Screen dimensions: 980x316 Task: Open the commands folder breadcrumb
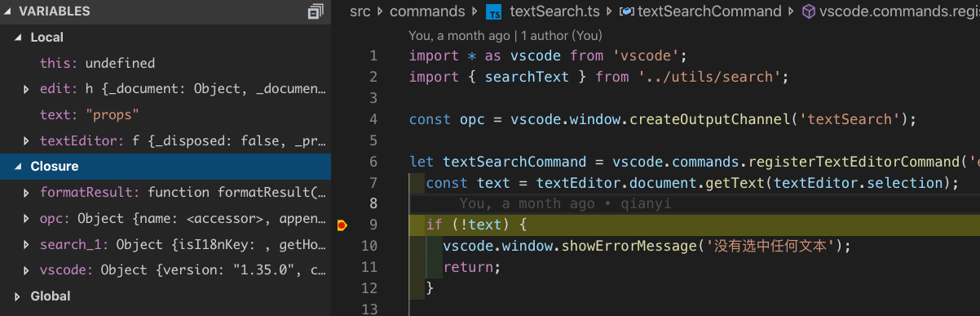(x=427, y=11)
